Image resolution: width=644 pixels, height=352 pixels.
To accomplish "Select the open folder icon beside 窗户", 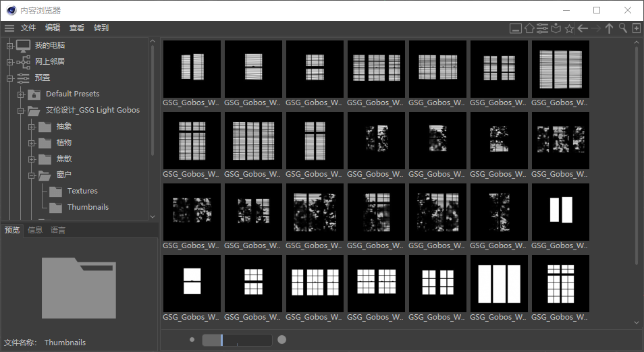I will (x=45, y=175).
